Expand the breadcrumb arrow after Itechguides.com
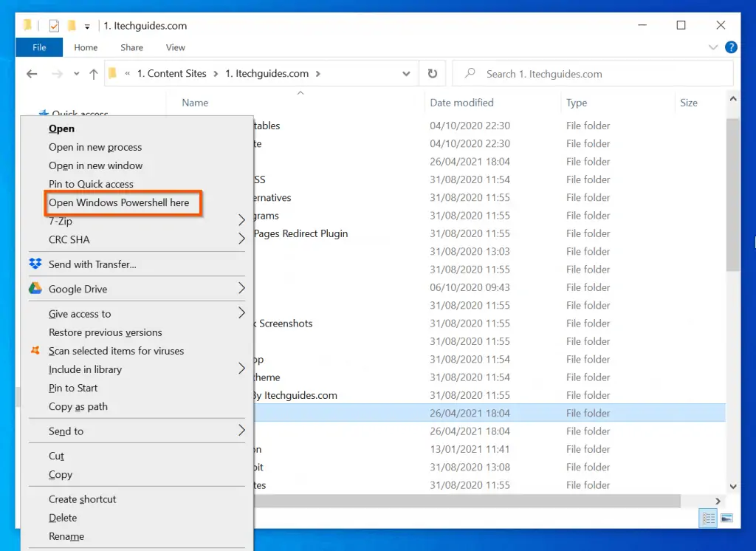Image resolution: width=756 pixels, height=551 pixels. [x=317, y=74]
